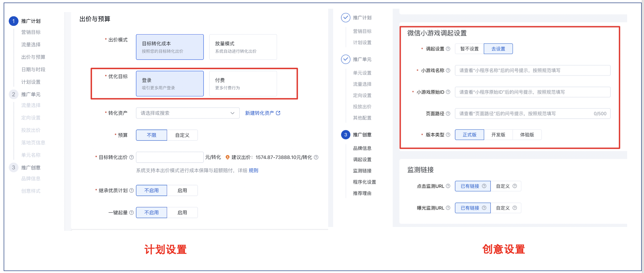644x273 pixels.
Task: Choose 放量模式 bidding mode
Action: coord(243,47)
